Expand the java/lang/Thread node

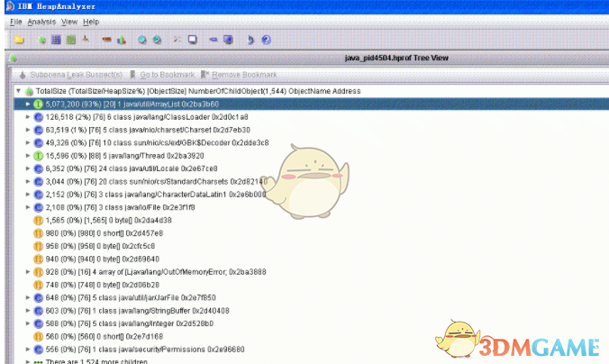[x=28, y=155]
